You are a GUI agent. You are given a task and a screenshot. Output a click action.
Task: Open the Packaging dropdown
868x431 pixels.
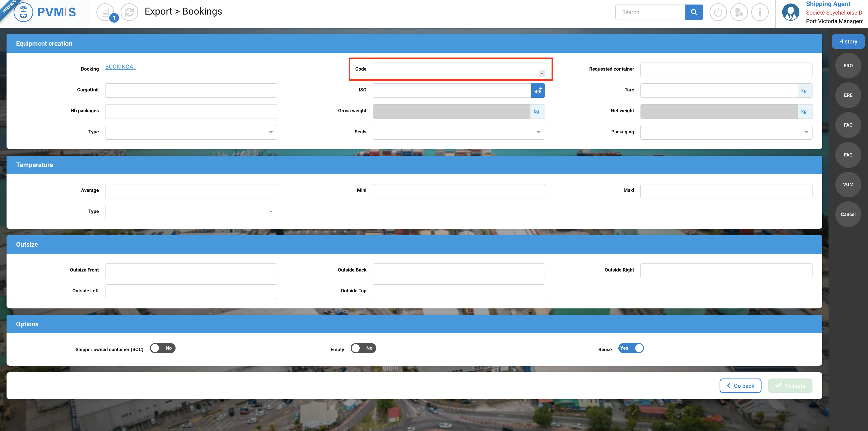(x=726, y=132)
